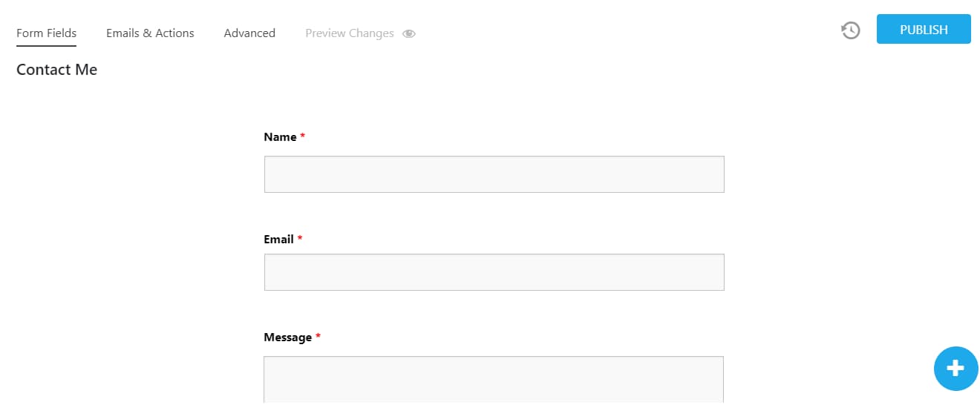The width and height of the screenshot is (980, 405).
Task: Switch to the Form Fields tab
Action: pos(46,33)
